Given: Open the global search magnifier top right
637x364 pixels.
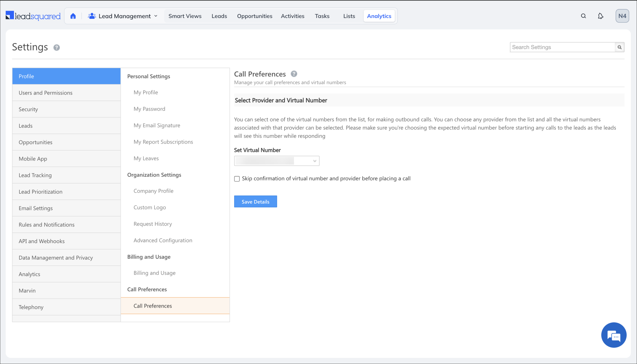Looking at the screenshot, I should (x=583, y=16).
